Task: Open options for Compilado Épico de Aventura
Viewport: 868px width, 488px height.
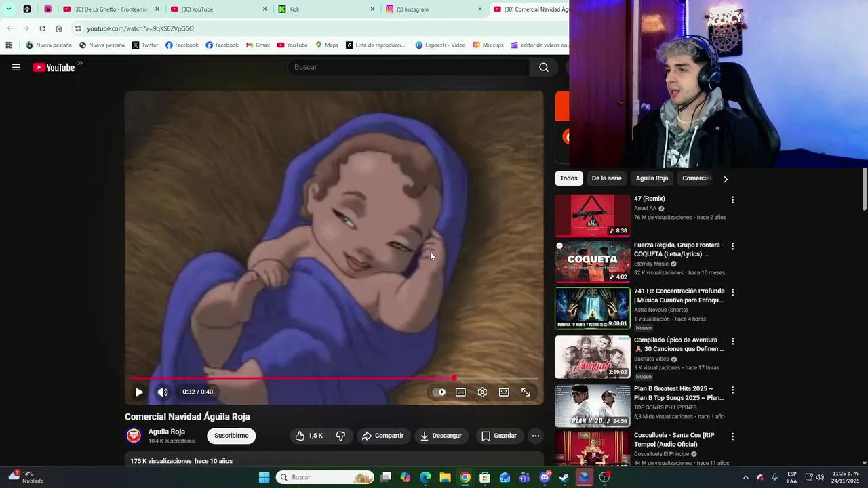Action: [732, 341]
